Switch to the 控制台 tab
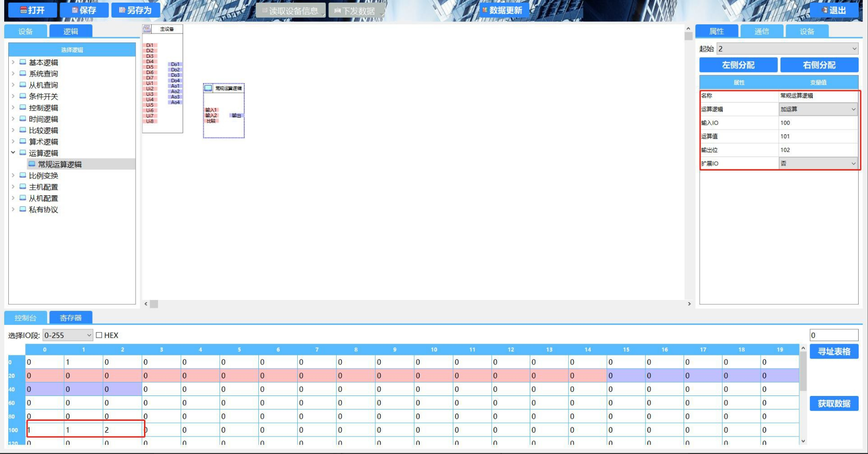The width and height of the screenshot is (868, 454). (x=25, y=318)
